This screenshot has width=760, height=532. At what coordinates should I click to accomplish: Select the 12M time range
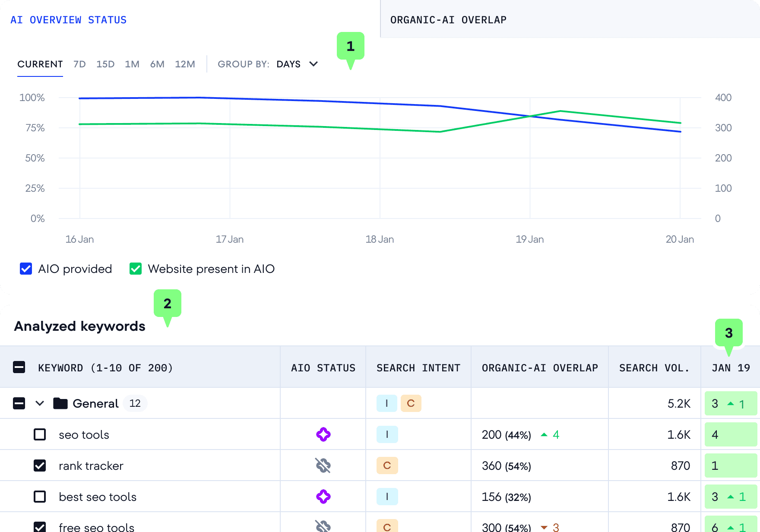pos(185,64)
